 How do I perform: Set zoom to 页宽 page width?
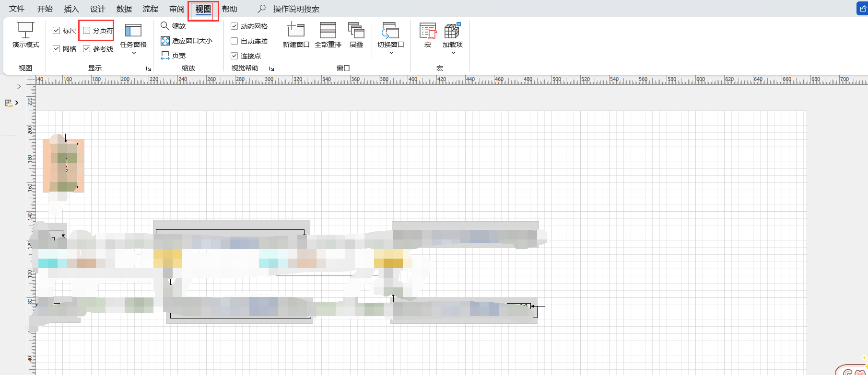tap(173, 56)
